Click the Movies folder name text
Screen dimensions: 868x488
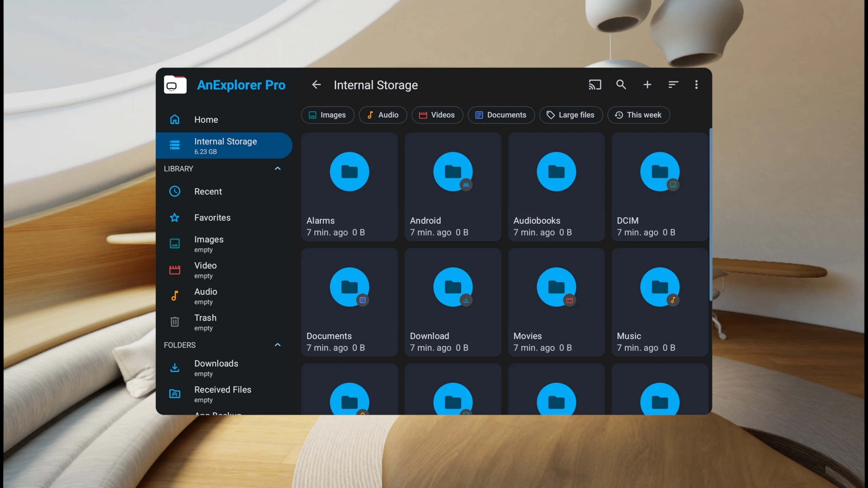tap(528, 336)
